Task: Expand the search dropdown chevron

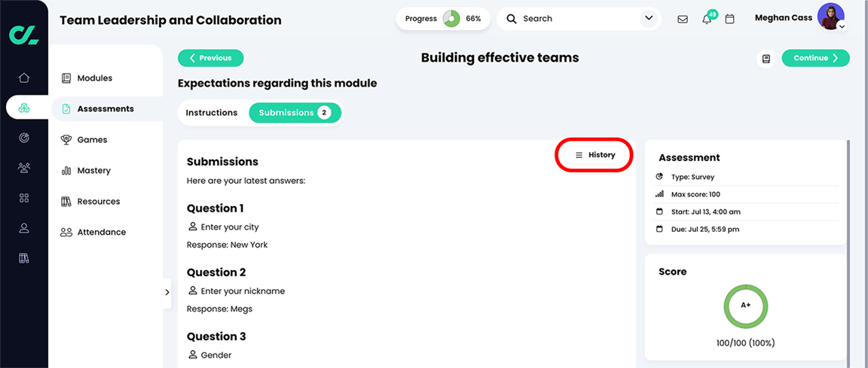Action: pyautogui.click(x=648, y=19)
